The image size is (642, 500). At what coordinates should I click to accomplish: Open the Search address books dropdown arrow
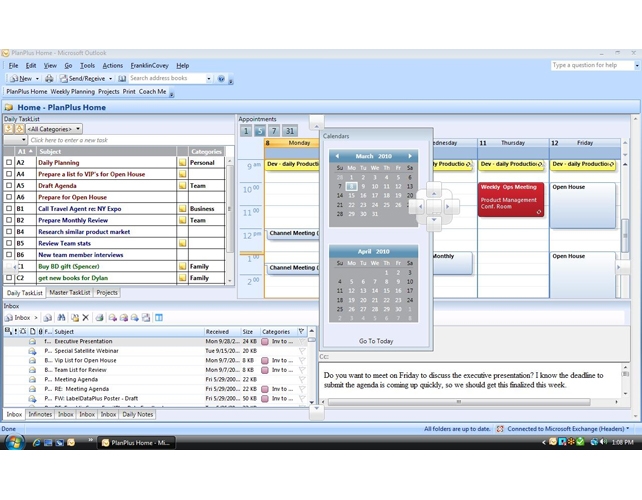(209, 79)
